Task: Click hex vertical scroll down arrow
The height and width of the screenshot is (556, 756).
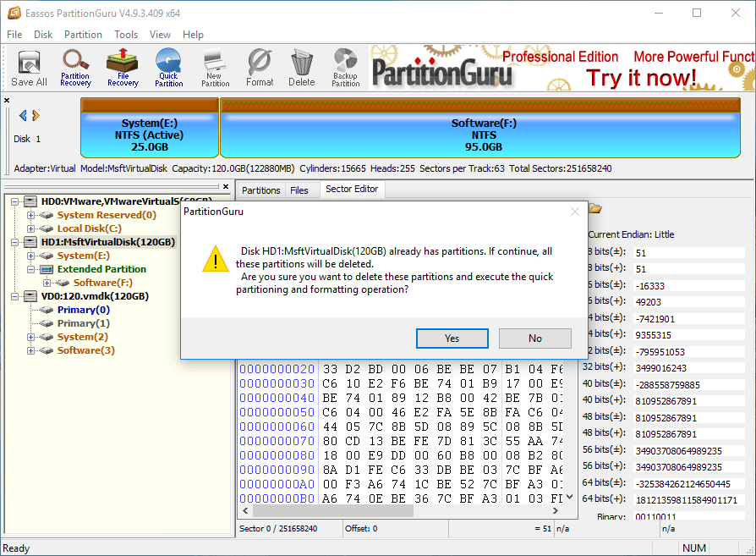Action: [570, 497]
